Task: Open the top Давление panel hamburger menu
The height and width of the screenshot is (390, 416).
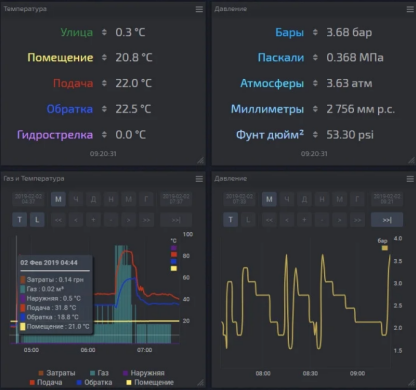Action: click(x=410, y=9)
